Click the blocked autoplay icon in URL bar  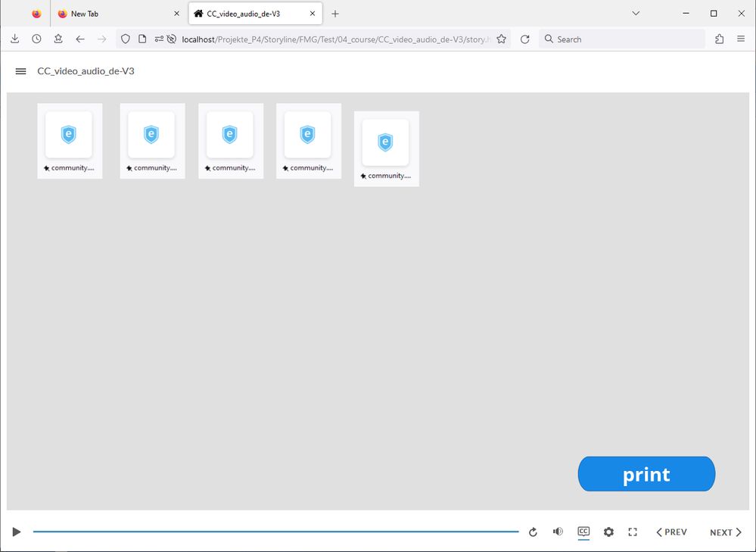click(171, 39)
